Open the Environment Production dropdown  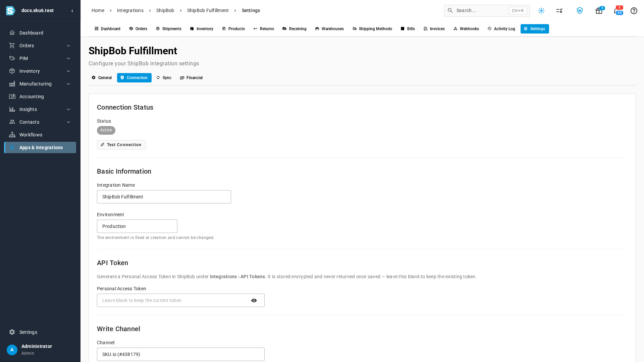(x=137, y=226)
